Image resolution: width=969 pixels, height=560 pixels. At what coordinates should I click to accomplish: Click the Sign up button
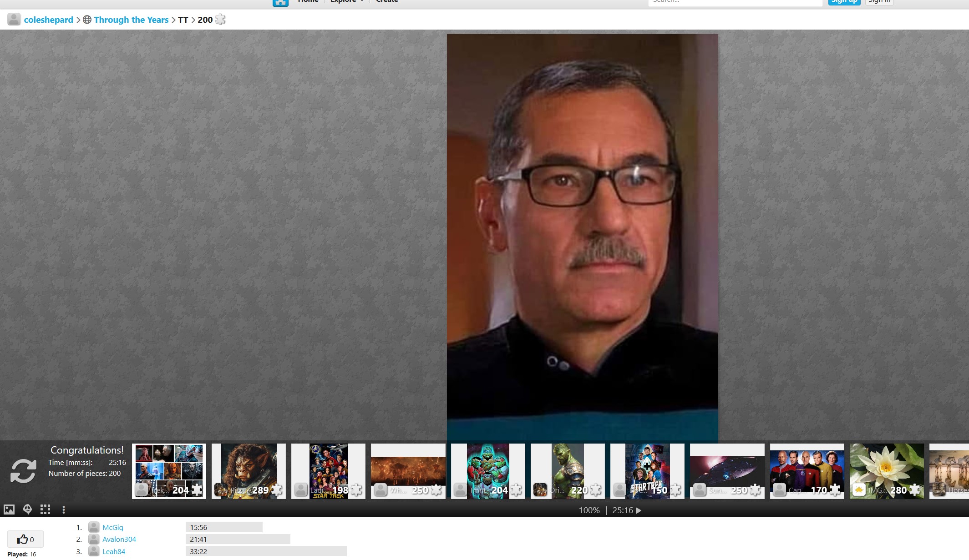coord(844,2)
